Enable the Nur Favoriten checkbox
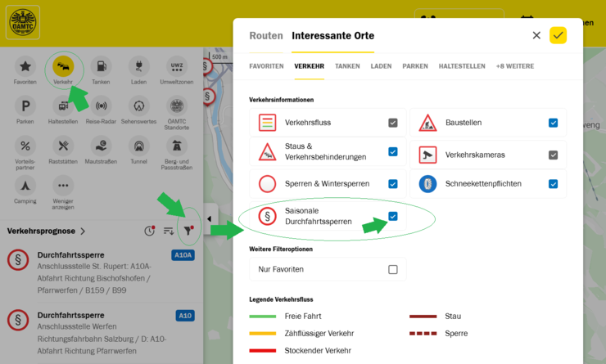Image resolution: width=606 pixels, height=364 pixels. (x=392, y=269)
